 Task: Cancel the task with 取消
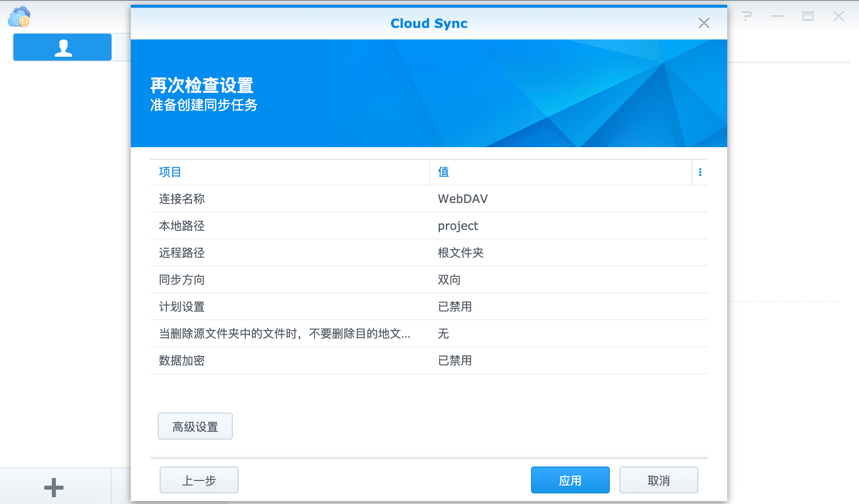point(658,479)
